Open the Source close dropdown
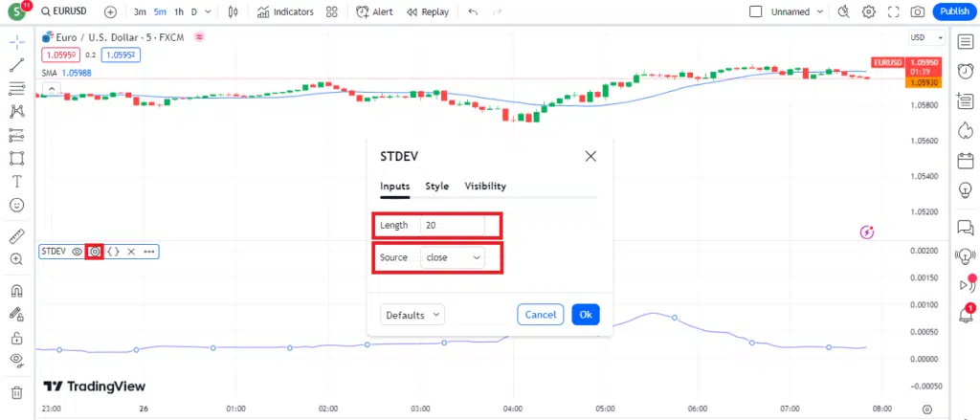Viewport: 980px width, 420px height. 453,257
